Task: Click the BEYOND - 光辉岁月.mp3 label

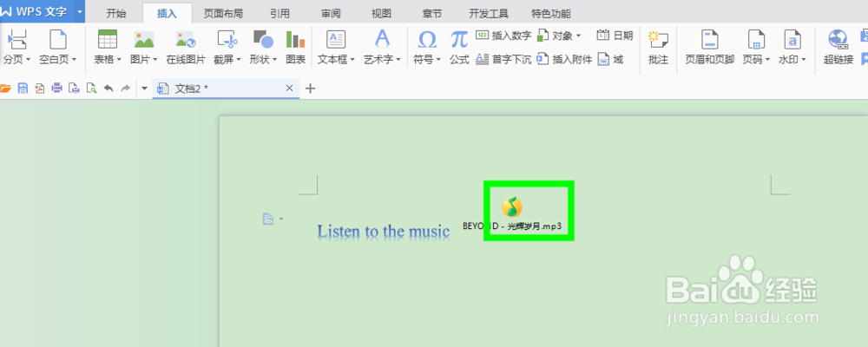Action: click(512, 226)
